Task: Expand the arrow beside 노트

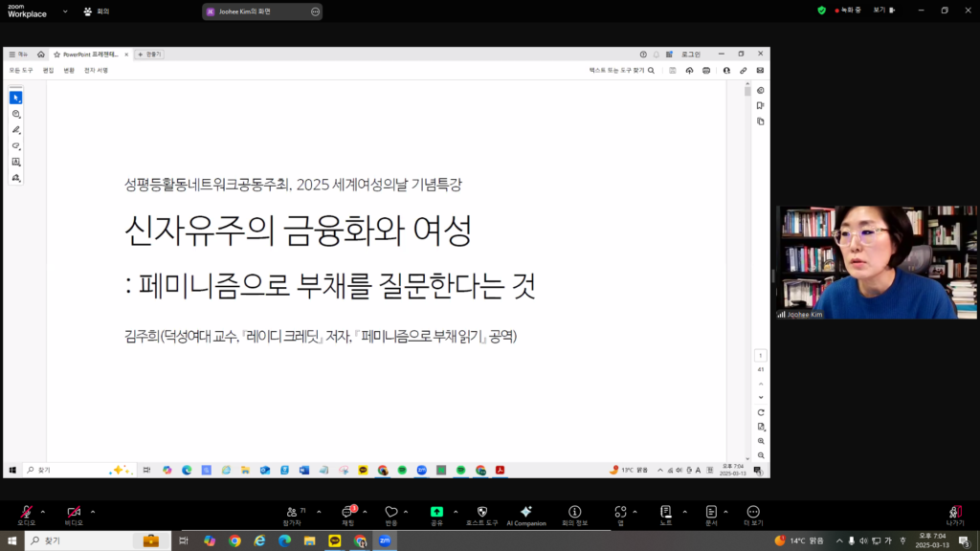Action: coord(685,512)
